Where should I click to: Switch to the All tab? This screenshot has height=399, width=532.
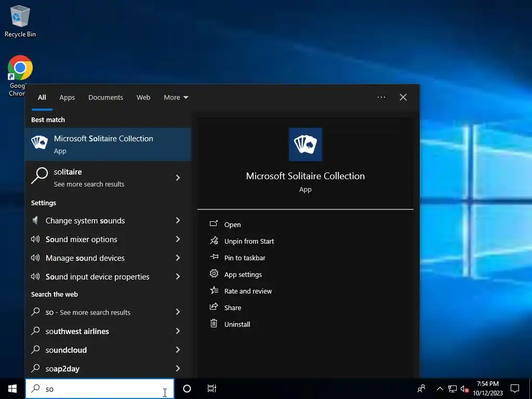(42, 97)
